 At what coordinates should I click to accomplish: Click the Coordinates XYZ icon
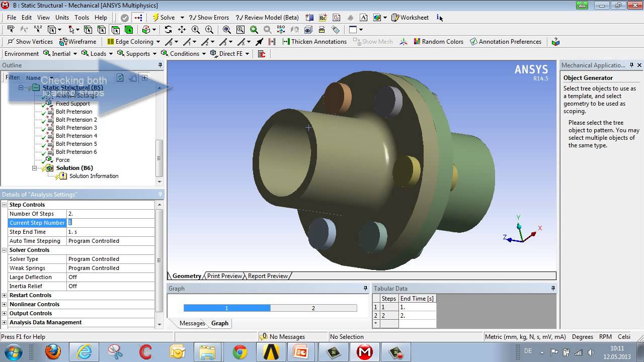[x=38, y=30]
